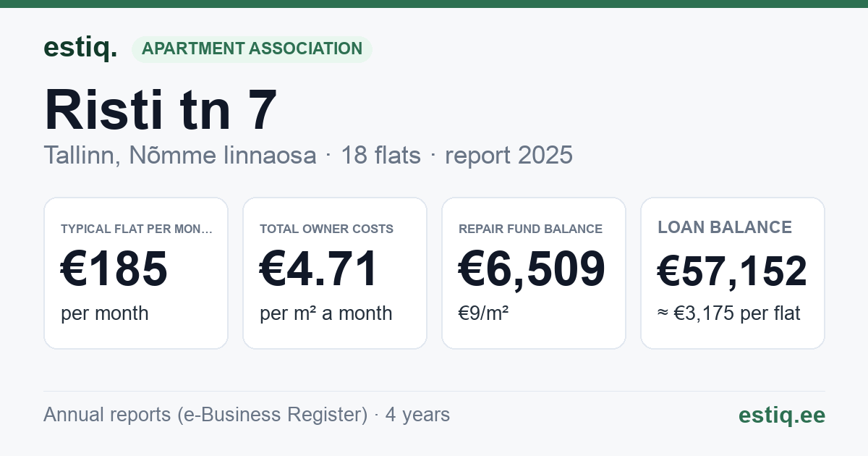Image resolution: width=868 pixels, height=456 pixels.
Task: Select the Risti tn 7 heading
Action: (161, 109)
